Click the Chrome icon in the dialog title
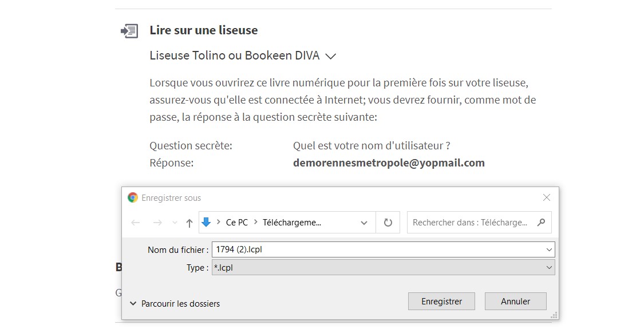The image size is (644, 333). (133, 198)
